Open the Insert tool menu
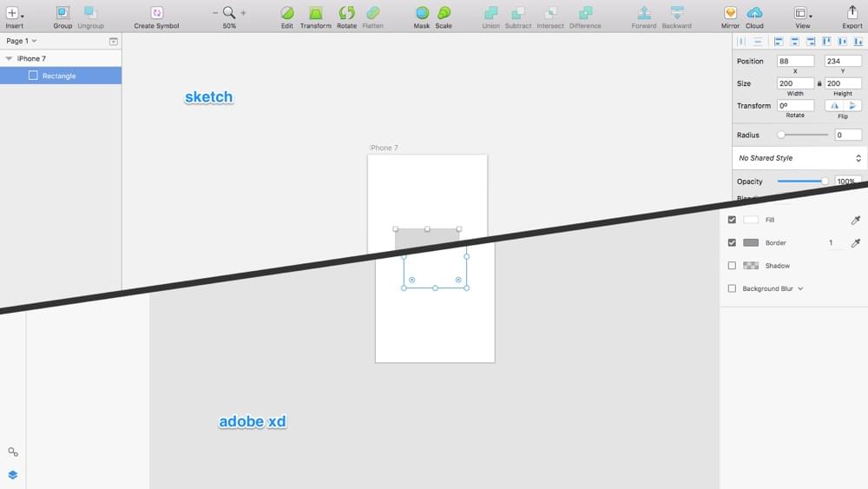 (x=14, y=13)
